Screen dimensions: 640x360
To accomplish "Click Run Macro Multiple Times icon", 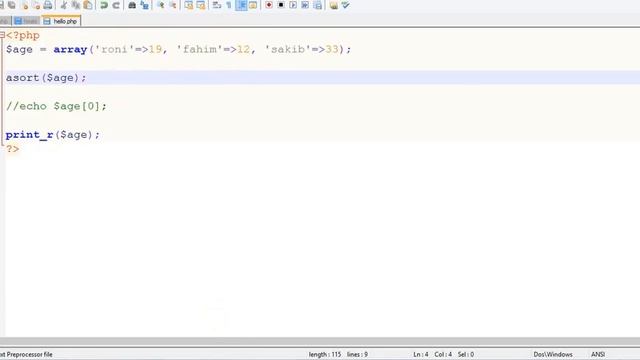I will [305, 5].
